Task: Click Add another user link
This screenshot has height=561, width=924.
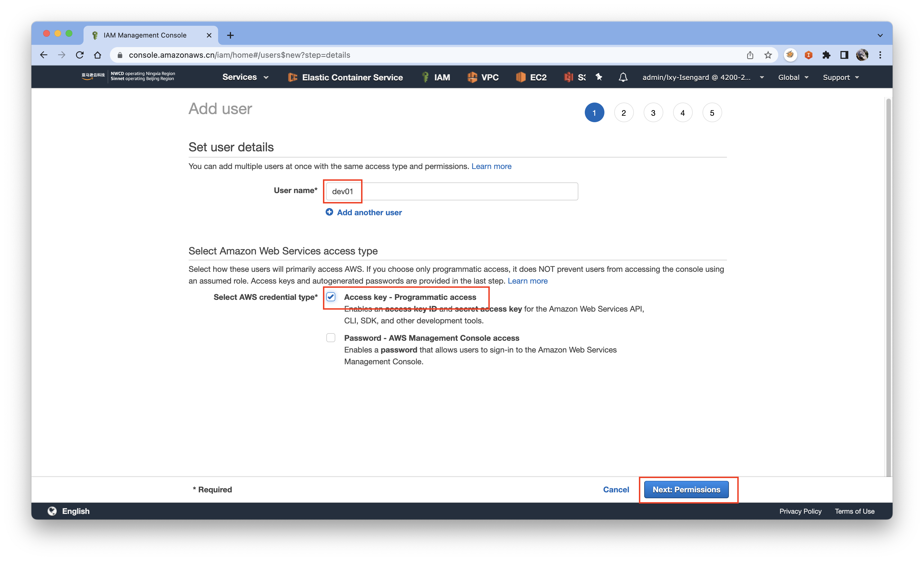Action: pos(369,212)
